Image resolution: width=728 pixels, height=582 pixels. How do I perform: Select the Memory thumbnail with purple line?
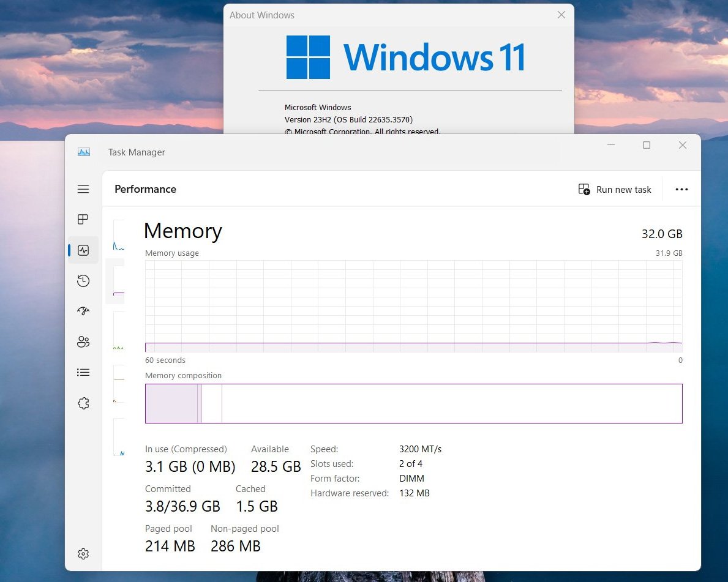tap(119, 282)
